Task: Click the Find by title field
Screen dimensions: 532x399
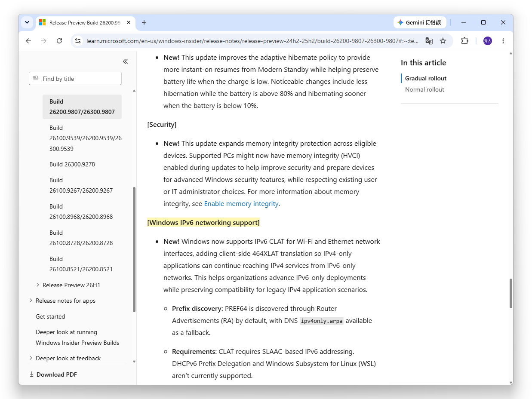Action: pyautogui.click(x=75, y=79)
